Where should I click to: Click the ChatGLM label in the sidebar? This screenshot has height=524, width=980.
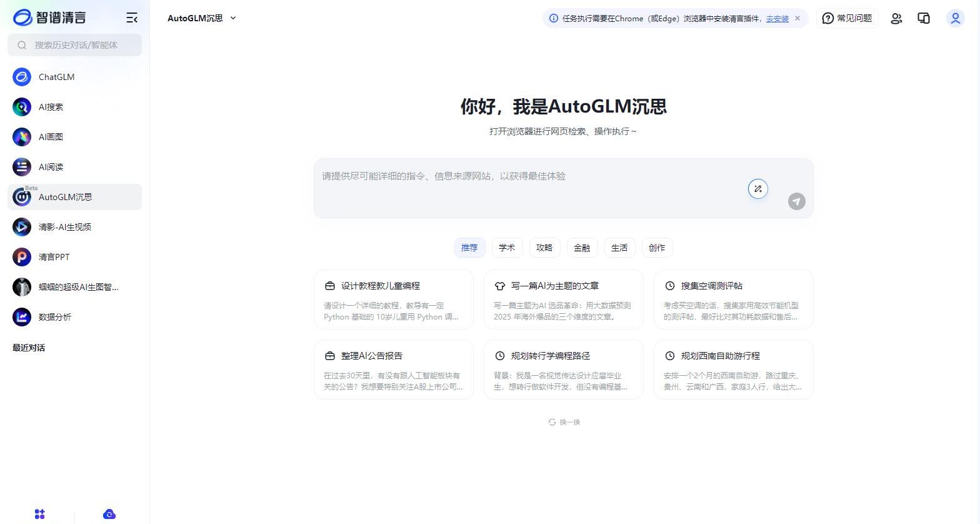[x=56, y=77]
